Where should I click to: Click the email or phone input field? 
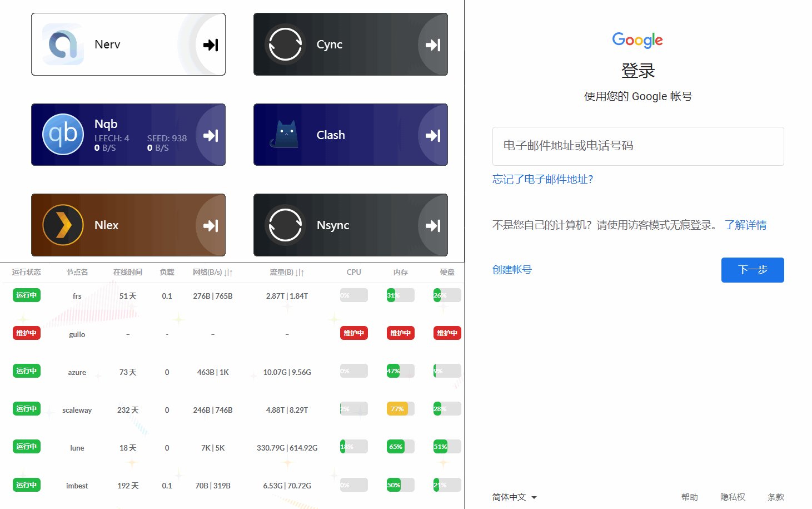pyautogui.click(x=638, y=146)
